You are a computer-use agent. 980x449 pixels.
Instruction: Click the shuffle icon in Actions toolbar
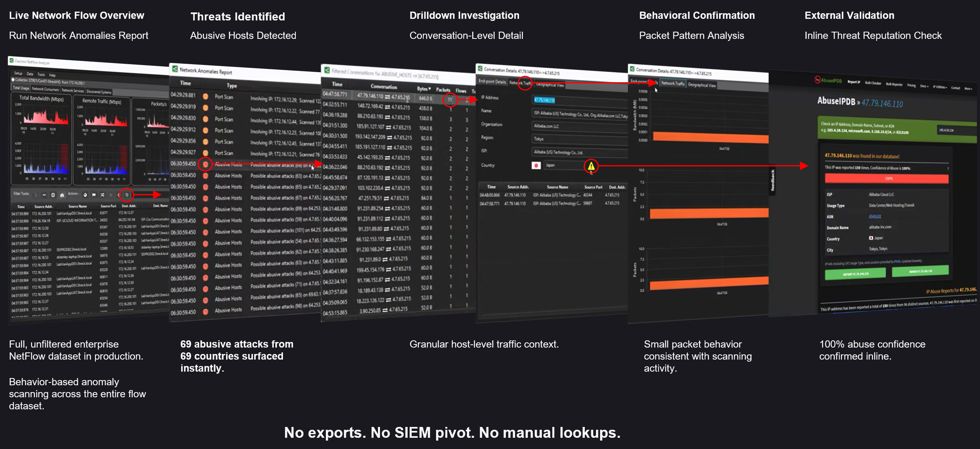(x=103, y=195)
